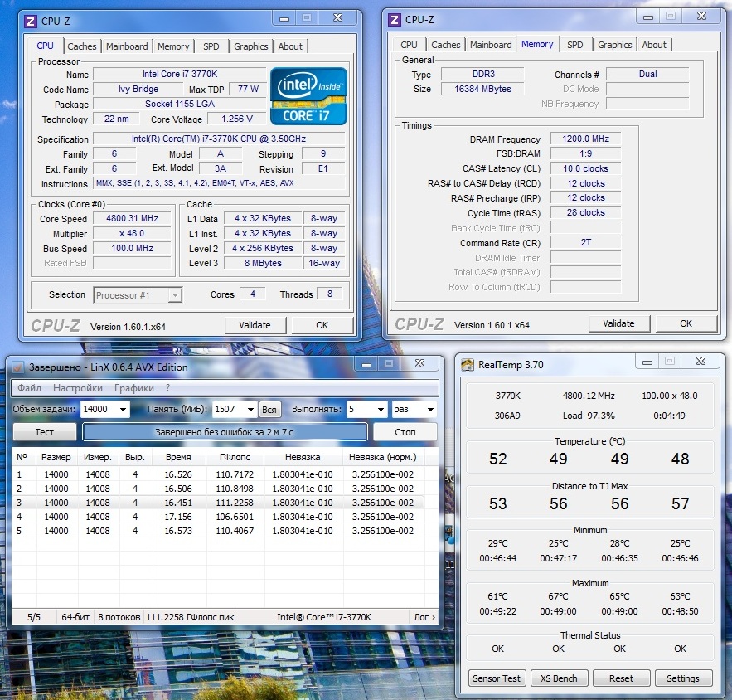Click the LinX title bar icon
The width and height of the screenshot is (732, 700).
pyautogui.click(x=17, y=367)
